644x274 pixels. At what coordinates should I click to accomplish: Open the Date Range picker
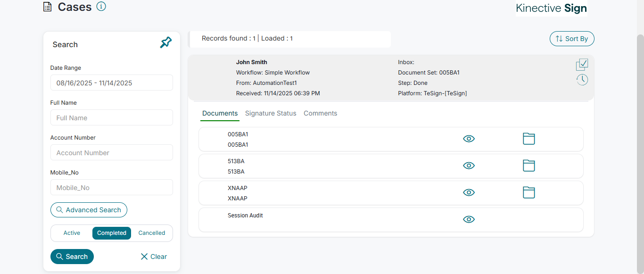coord(112,83)
